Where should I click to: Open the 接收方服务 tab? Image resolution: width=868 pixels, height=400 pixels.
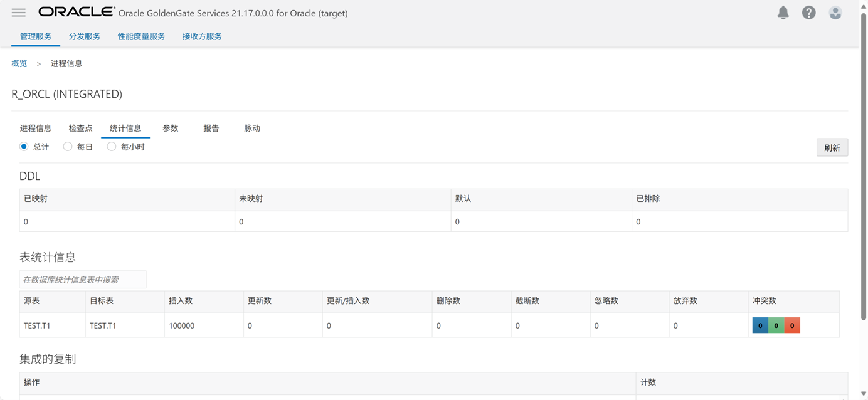click(x=202, y=36)
